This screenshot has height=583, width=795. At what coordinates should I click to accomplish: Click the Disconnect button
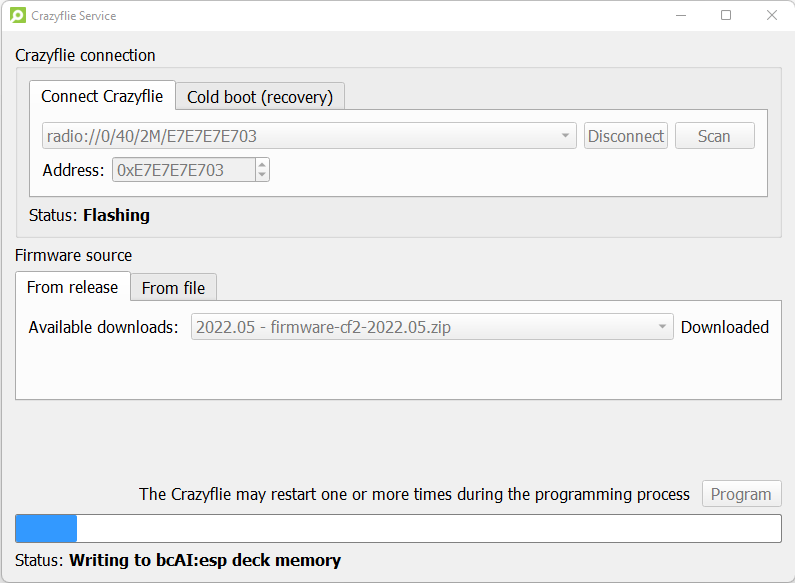[x=626, y=136]
